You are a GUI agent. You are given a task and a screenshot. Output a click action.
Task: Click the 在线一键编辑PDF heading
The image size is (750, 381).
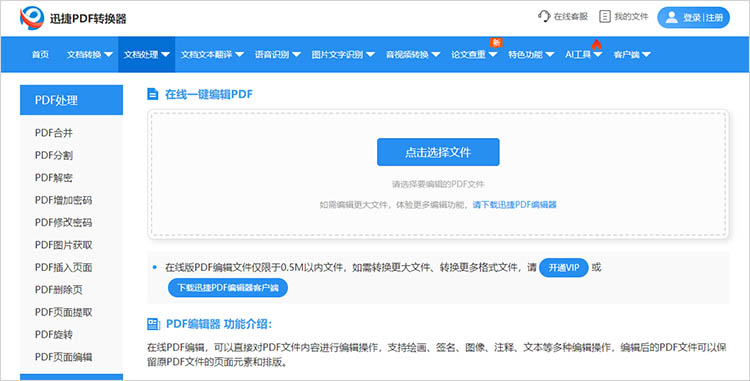pos(209,95)
